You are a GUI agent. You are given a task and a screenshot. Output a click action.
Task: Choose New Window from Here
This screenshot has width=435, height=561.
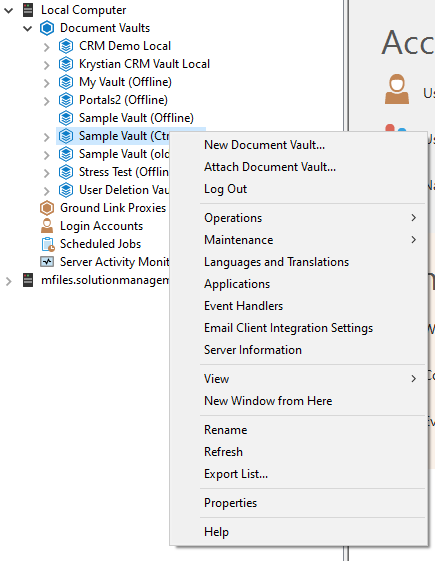coord(298,401)
